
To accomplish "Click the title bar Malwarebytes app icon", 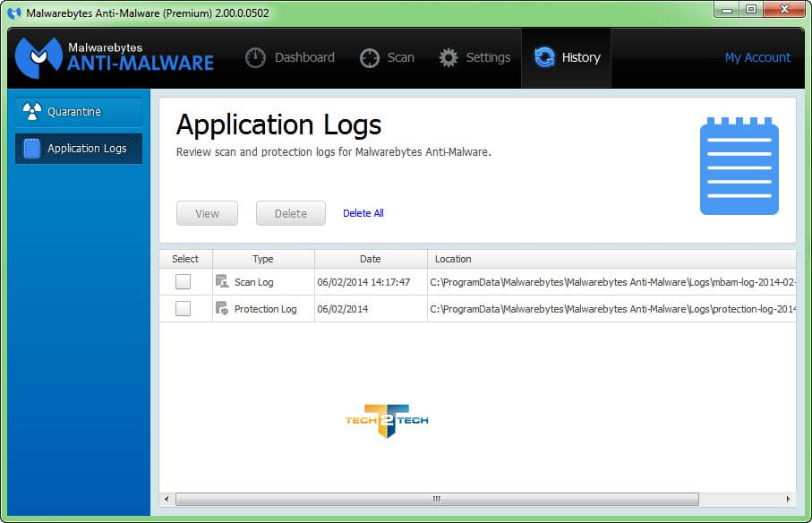I will pos(14,13).
